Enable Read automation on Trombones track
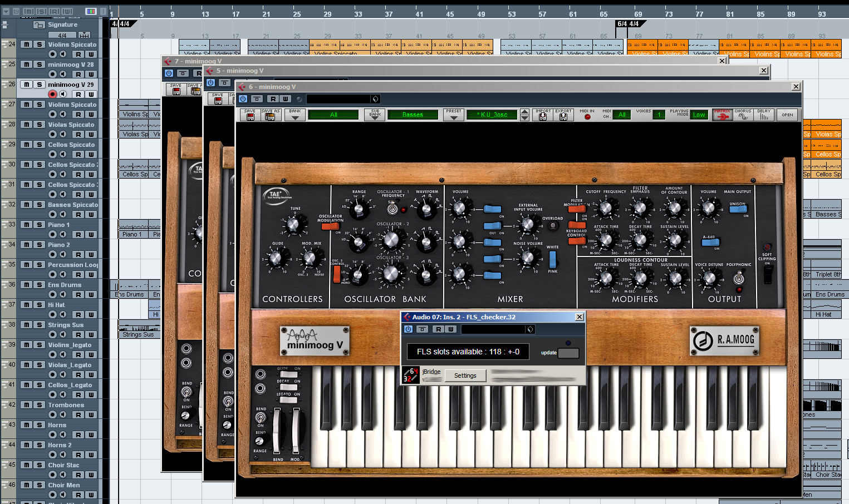Image resolution: width=849 pixels, height=504 pixels. pos(78,415)
